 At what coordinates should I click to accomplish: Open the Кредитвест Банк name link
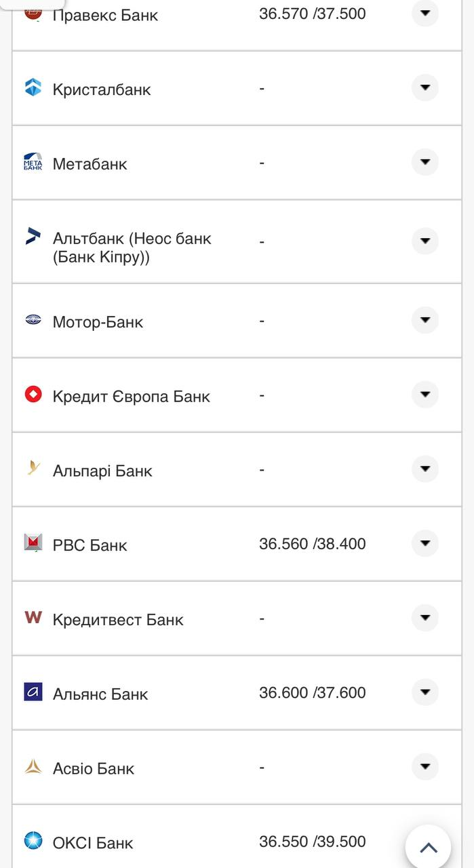tap(118, 620)
